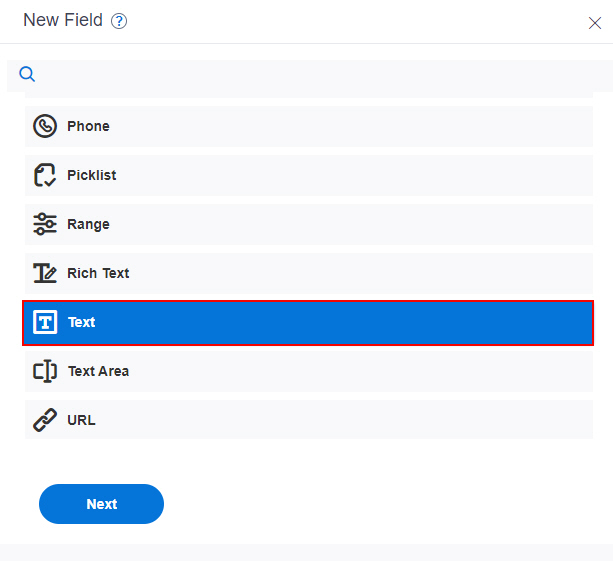Choose Picklist from the field list
Viewport: 613px width, 561px height.
tap(309, 175)
